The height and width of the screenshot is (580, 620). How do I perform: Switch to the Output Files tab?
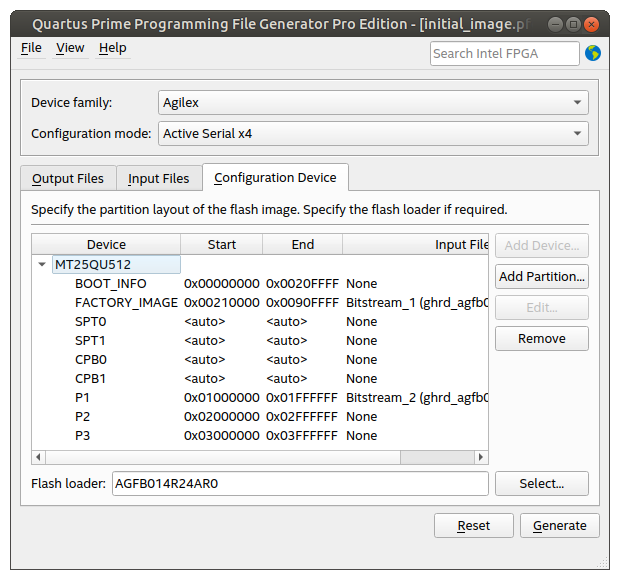point(68,179)
